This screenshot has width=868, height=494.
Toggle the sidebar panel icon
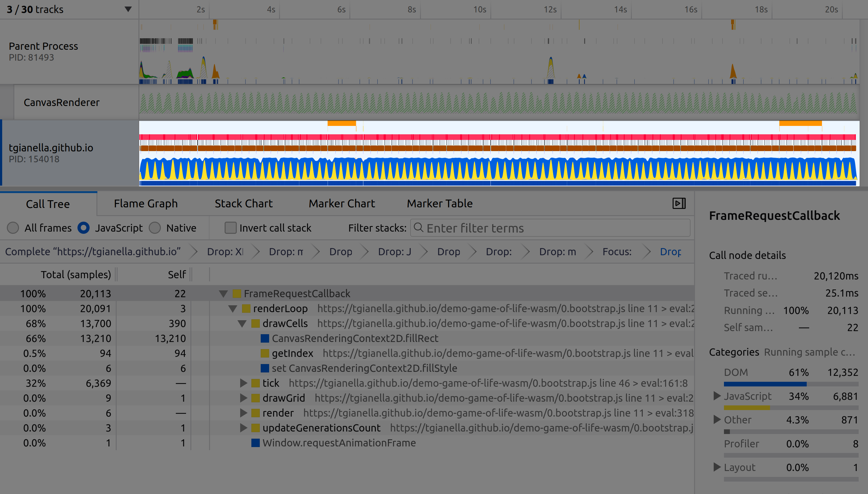pyautogui.click(x=679, y=203)
